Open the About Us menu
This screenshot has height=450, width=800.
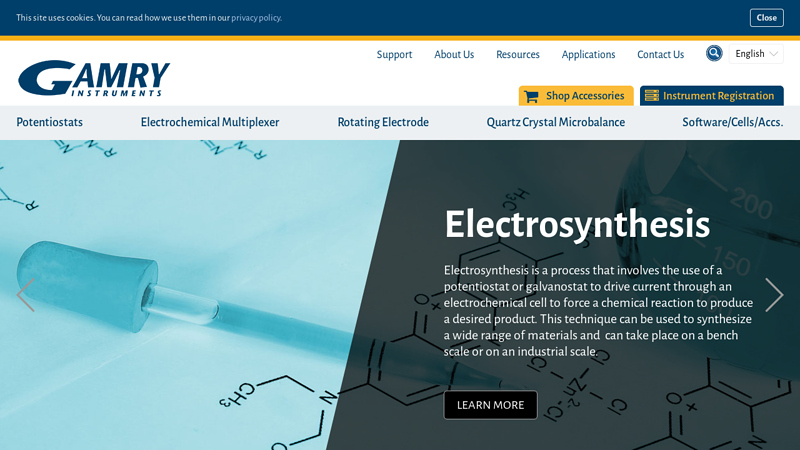tap(454, 54)
